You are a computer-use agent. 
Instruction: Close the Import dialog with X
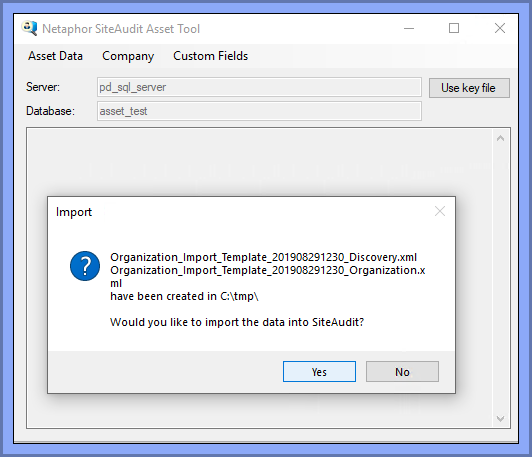(x=440, y=211)
